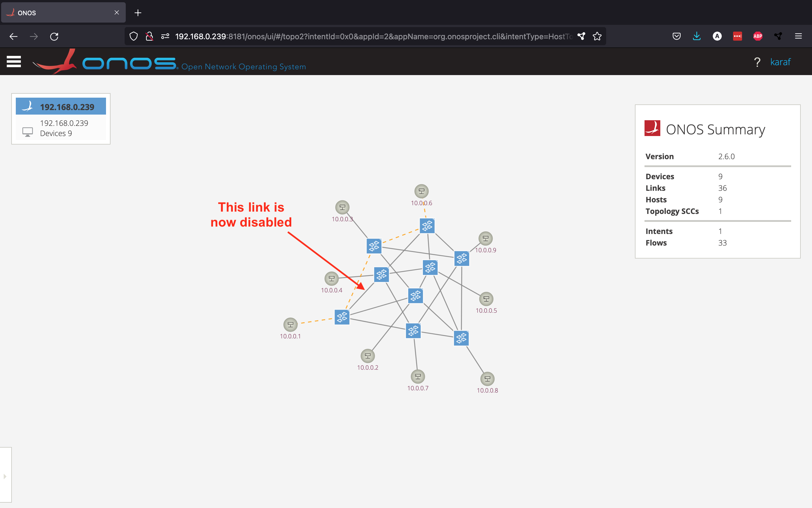The image size is (812, 508).
Task: Click the insecure connection padlock icon
Action: click(x=149, y=36)
